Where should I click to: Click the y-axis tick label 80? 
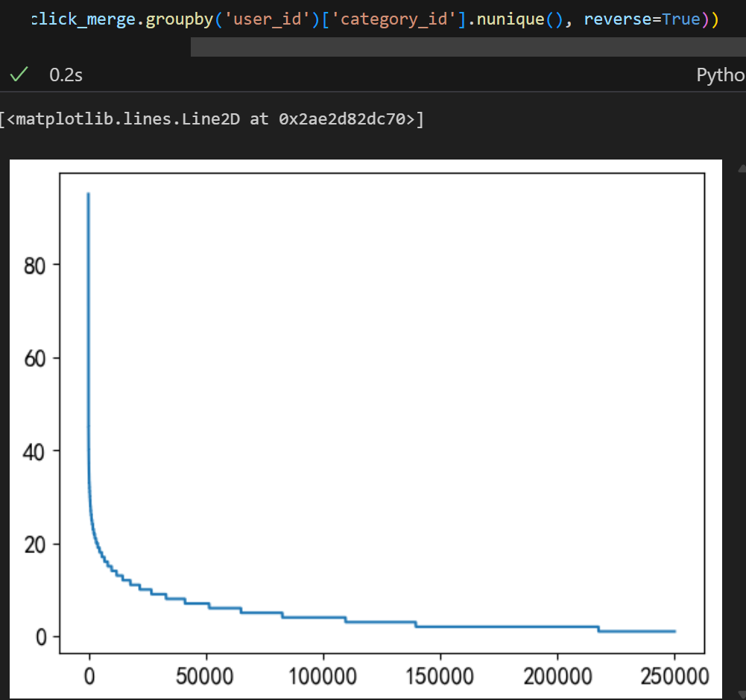click(35, 265)
